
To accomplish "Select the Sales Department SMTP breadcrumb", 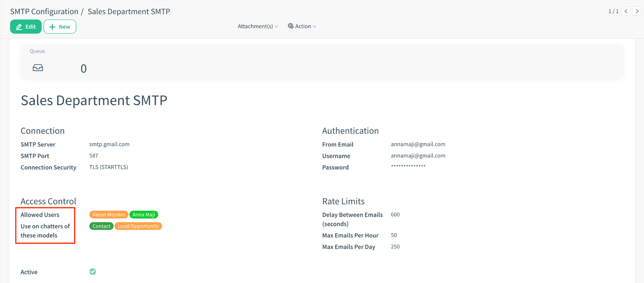I will pyautogui.click(x=129, y=11).
